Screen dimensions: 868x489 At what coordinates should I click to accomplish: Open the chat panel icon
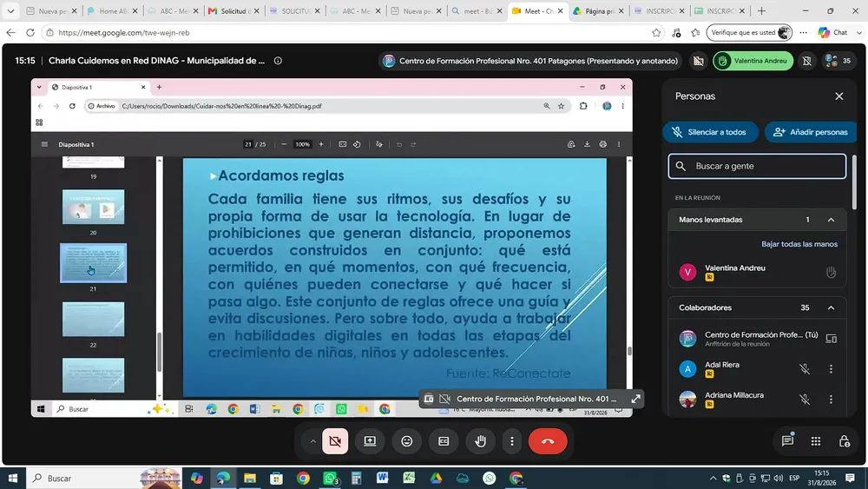click(787, 441)
